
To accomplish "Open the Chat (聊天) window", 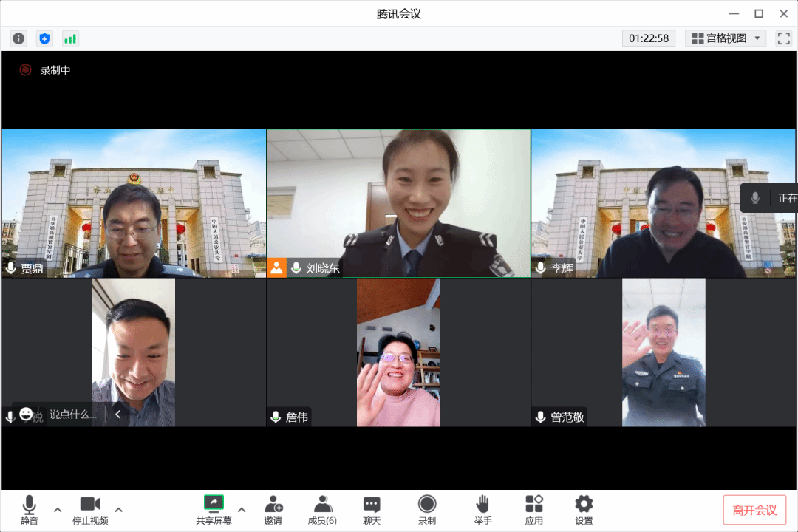I will point(372,510).
